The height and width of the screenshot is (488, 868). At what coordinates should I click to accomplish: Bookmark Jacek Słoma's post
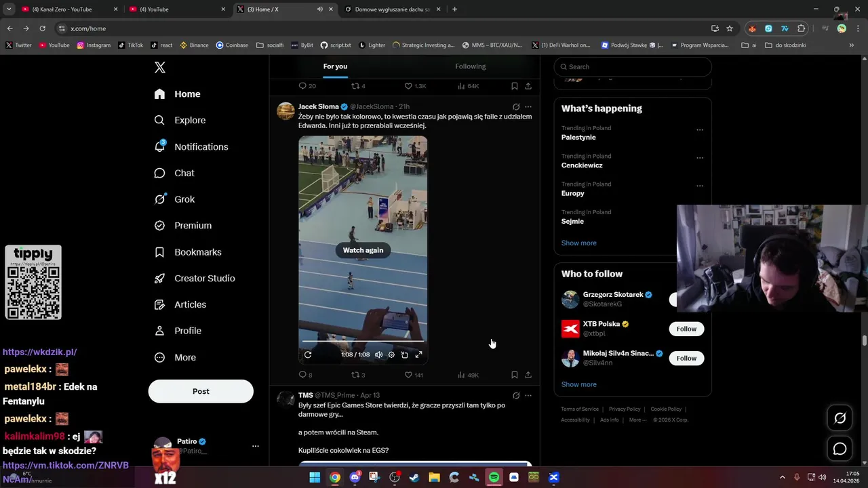coord(515,375)
